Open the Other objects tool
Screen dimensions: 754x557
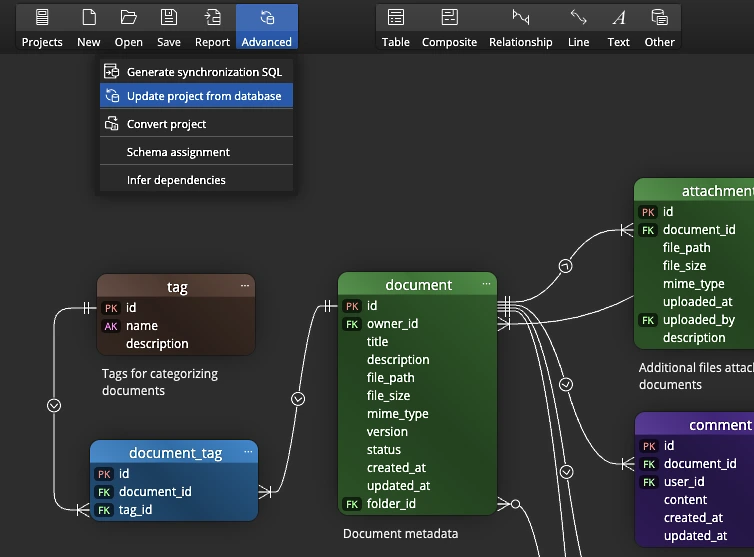[659, 27]
